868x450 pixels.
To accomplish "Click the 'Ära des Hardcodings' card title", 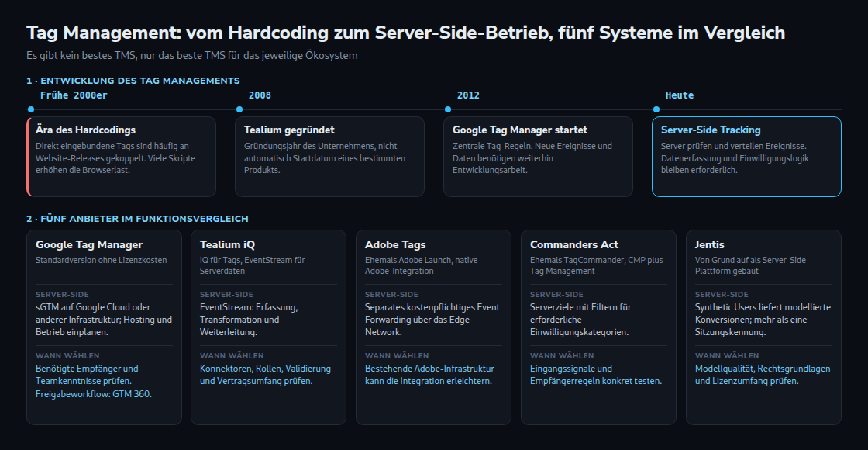I will 85,130.
